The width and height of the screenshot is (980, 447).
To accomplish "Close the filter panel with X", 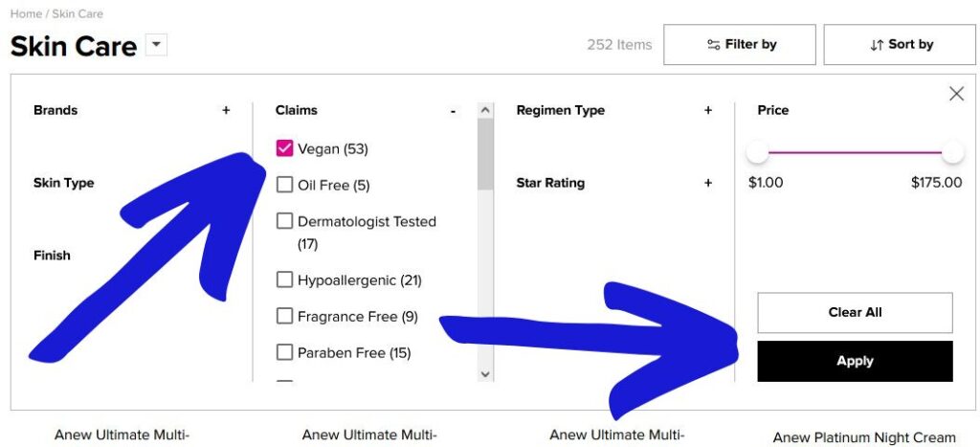I will point(956,94).
